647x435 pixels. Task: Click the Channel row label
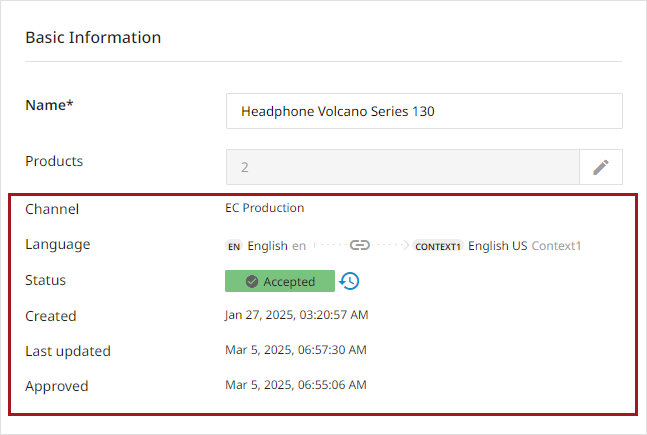tap(52, 209)
